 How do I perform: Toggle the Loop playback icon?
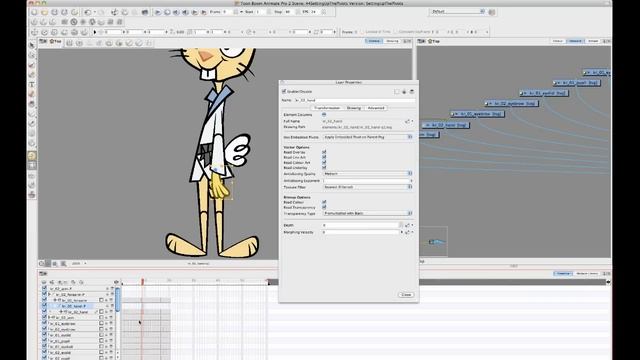coord(167,12)
